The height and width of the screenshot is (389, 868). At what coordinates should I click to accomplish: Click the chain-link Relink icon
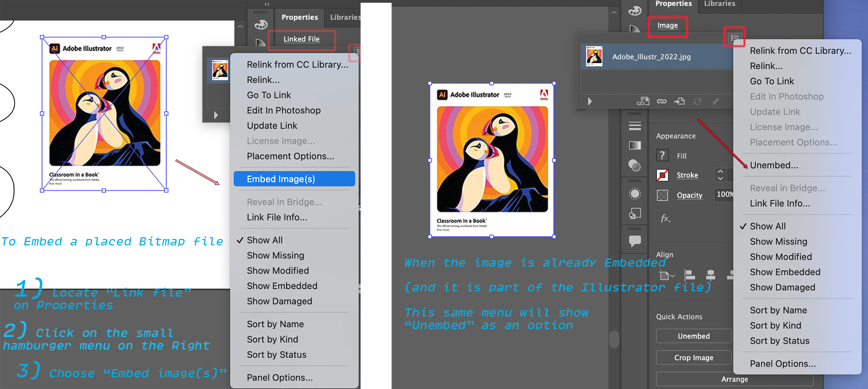coord(661,101)
